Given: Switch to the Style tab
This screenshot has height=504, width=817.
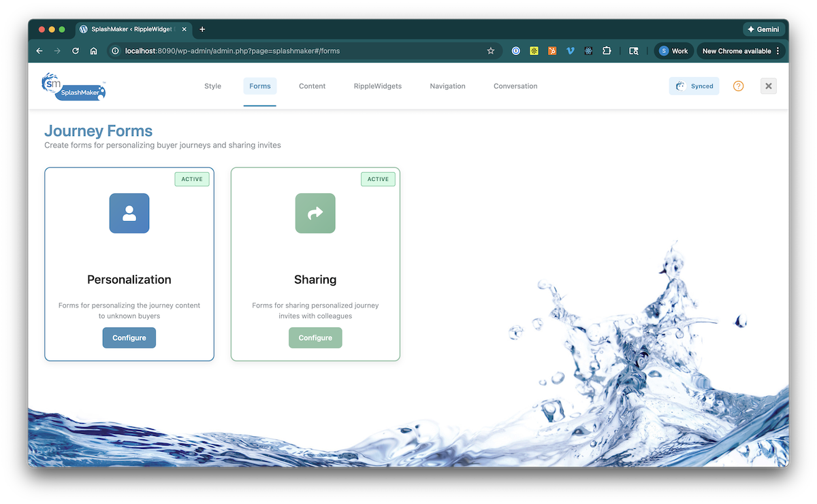Looking at the screenshot, I should tap(212, 86).
